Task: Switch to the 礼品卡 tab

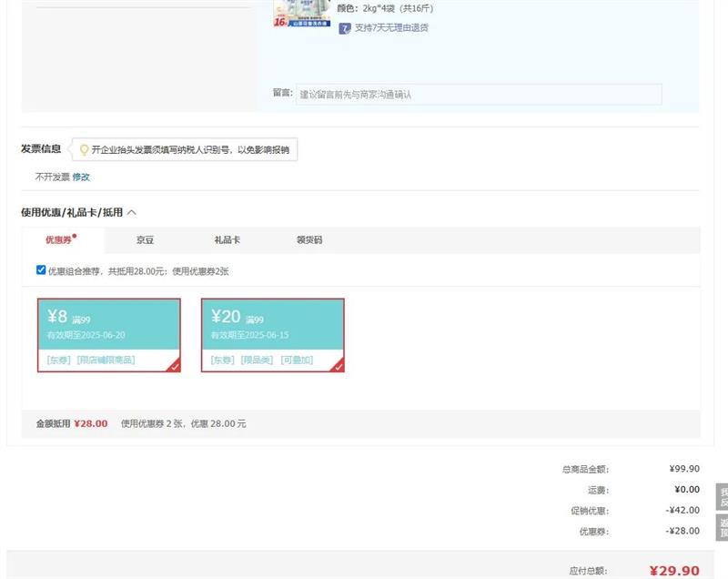Action: [x=227, y=240]
